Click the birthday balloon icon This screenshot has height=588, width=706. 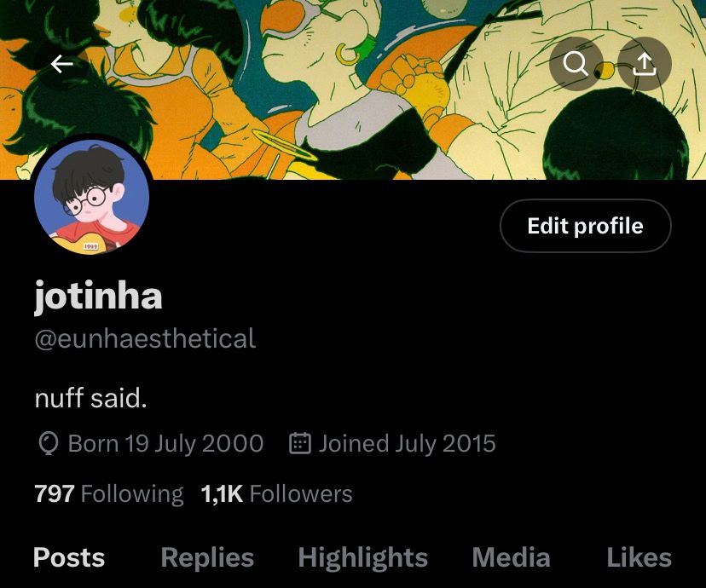coord(49,444)
